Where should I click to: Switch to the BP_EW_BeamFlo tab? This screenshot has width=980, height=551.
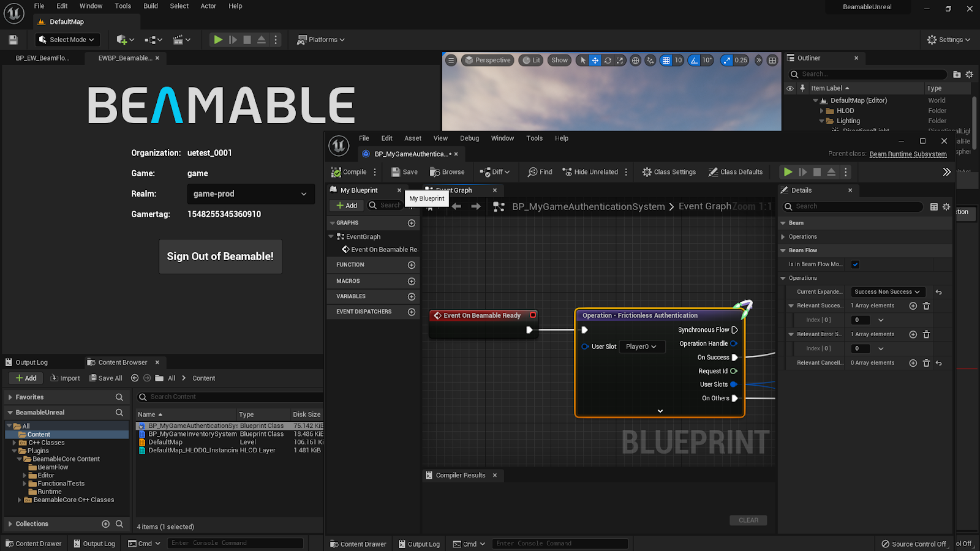click(x=42, y=58)
